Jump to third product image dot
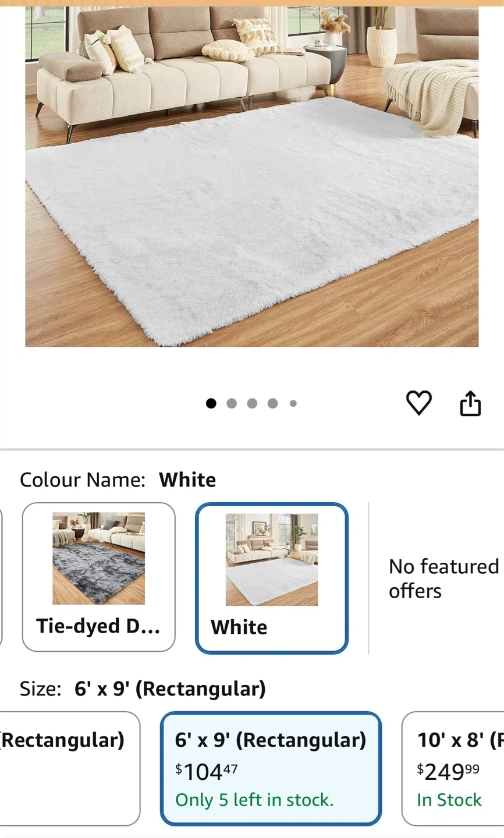The height and width of the screenshot is (838, 504). (x=252, y=403)
